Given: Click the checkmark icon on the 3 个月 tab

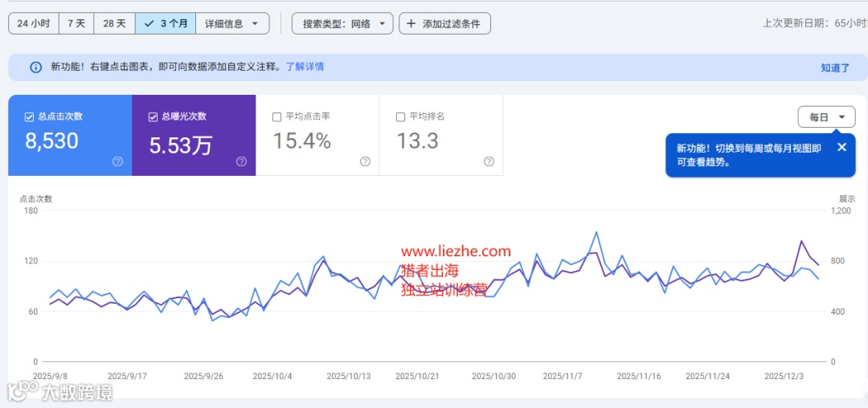Looking at the screenshot, I should pos(148,24).
